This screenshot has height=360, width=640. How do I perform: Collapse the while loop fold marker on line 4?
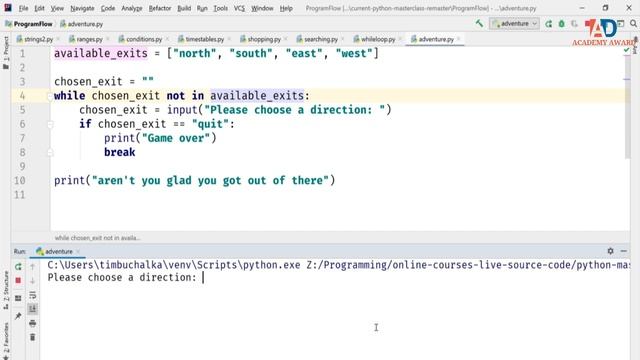pyautogui.click(x=50, y=96)
